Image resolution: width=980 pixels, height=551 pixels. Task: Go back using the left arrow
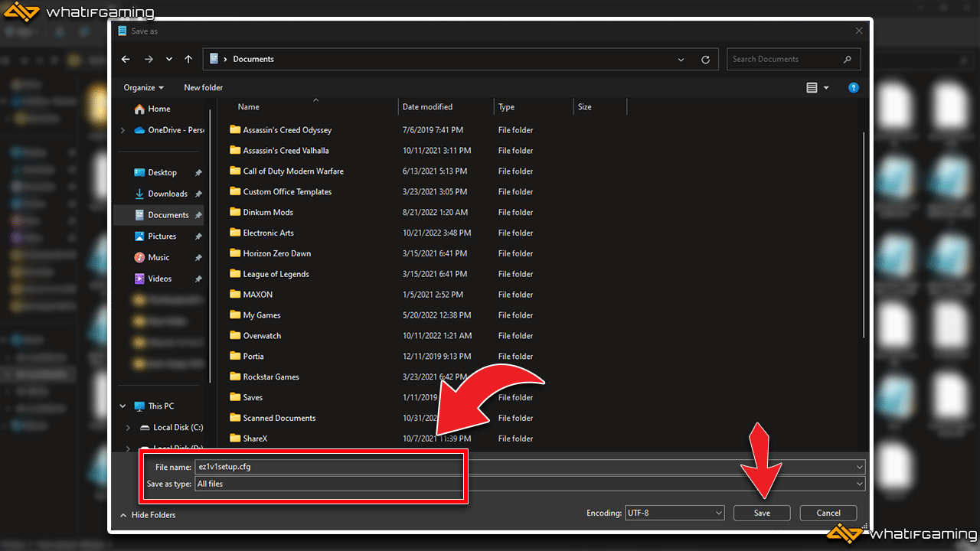point(126,59)
